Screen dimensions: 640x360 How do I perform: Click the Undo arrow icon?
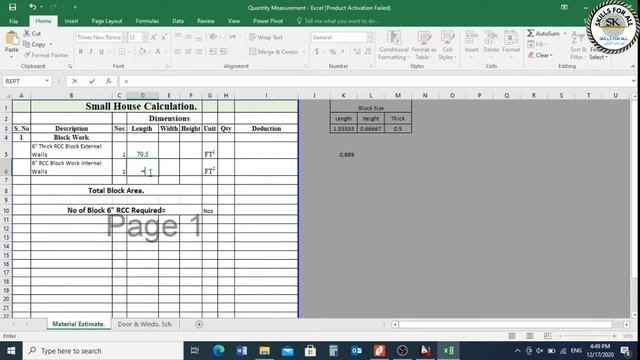point(33,7)
